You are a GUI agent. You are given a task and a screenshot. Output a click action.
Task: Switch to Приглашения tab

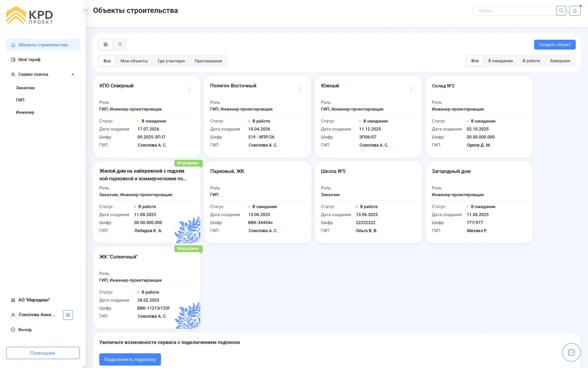208,61
